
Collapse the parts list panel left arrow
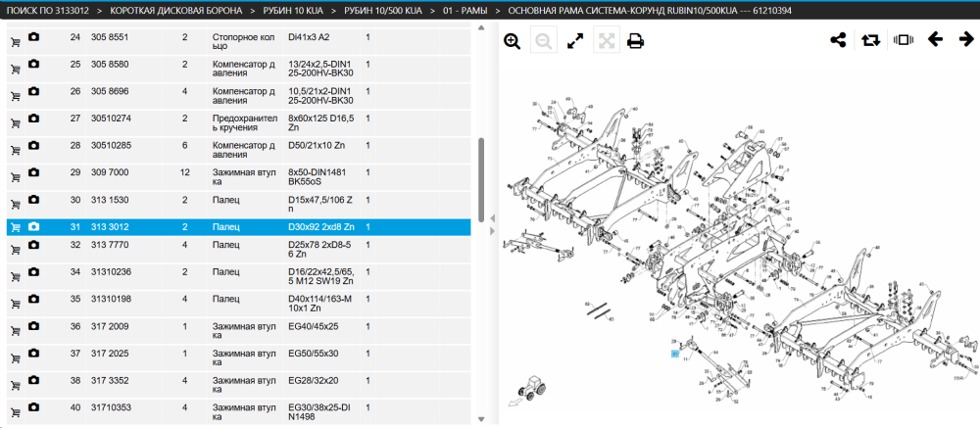pyautogui.click(x=492, y=218)
